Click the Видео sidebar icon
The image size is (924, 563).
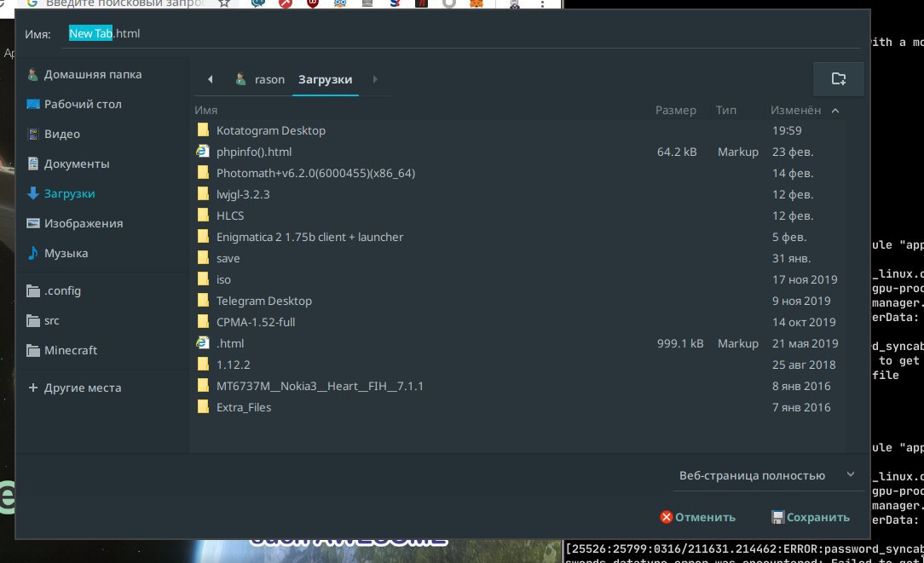tap(33, 134)
